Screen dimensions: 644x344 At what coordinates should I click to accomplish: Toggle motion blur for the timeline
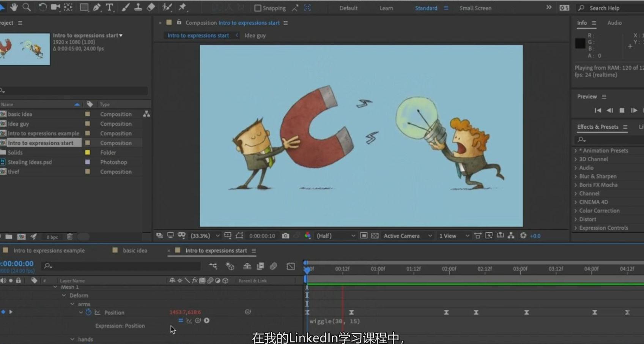(274, 266)
